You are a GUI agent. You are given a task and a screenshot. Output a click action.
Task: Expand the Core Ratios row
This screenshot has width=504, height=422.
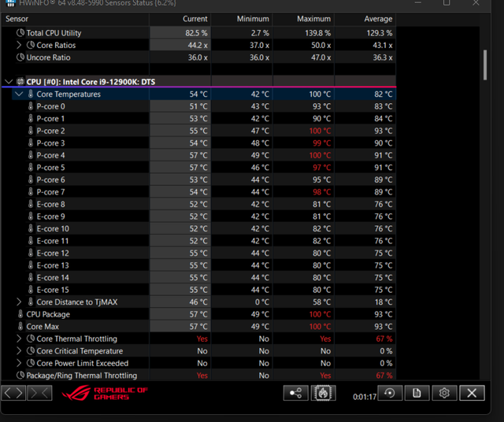tap(19, 45)
